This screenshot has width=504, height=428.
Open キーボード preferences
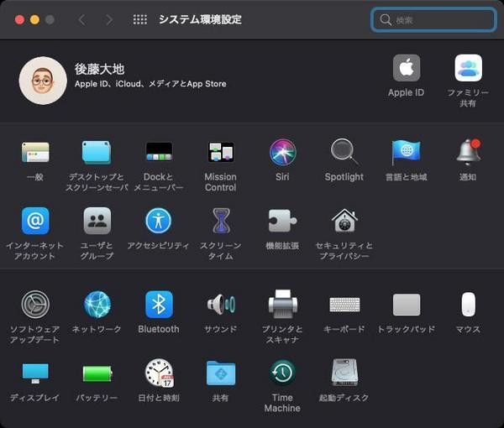coord(344,305)
